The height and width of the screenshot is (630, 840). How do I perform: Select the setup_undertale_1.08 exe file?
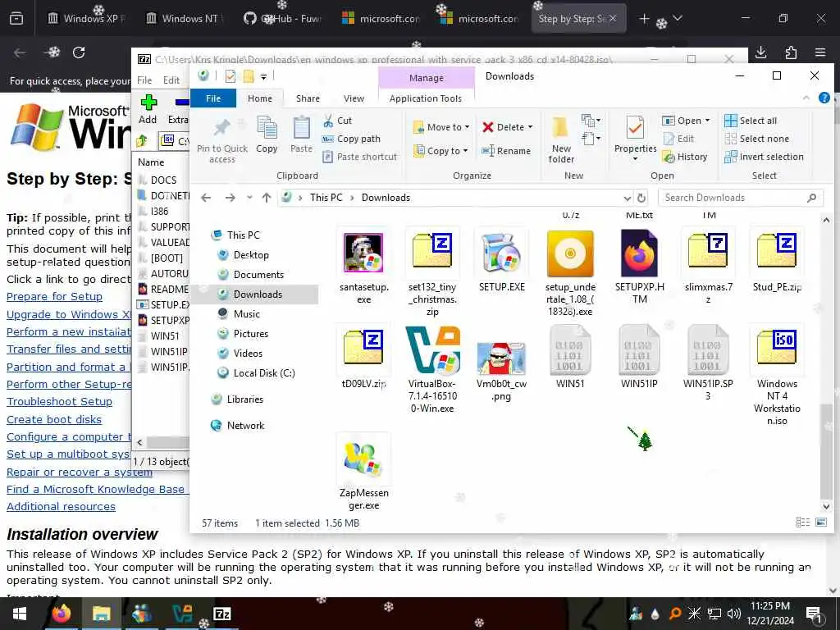point(570,273)
